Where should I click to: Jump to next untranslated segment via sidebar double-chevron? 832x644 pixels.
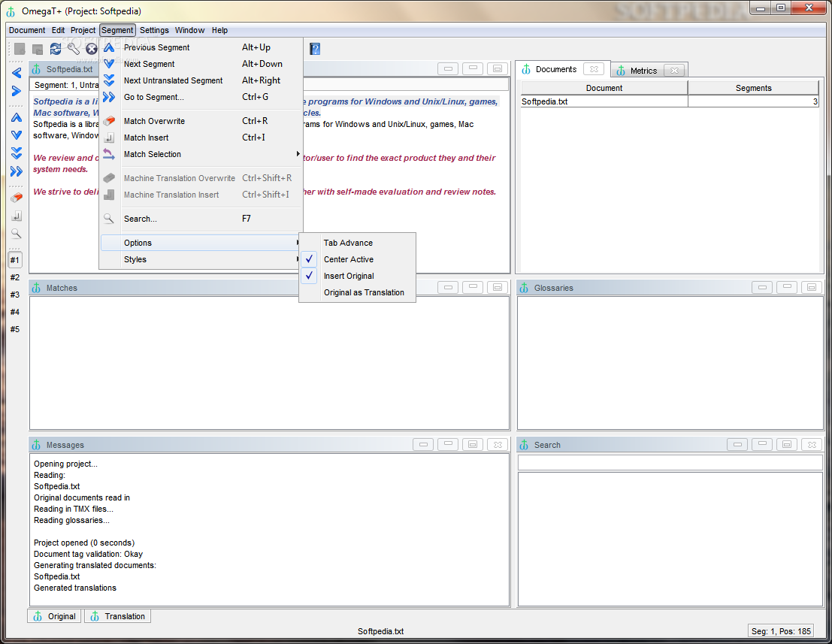tap(17, 153)
